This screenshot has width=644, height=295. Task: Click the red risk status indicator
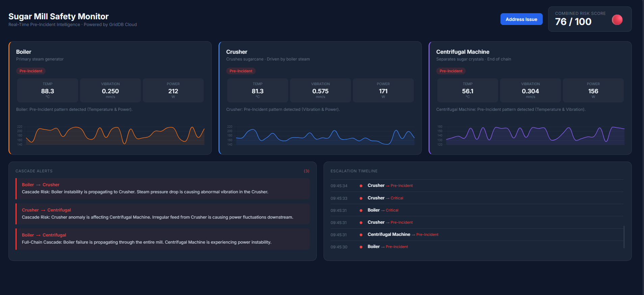click(x=617, y=20)
